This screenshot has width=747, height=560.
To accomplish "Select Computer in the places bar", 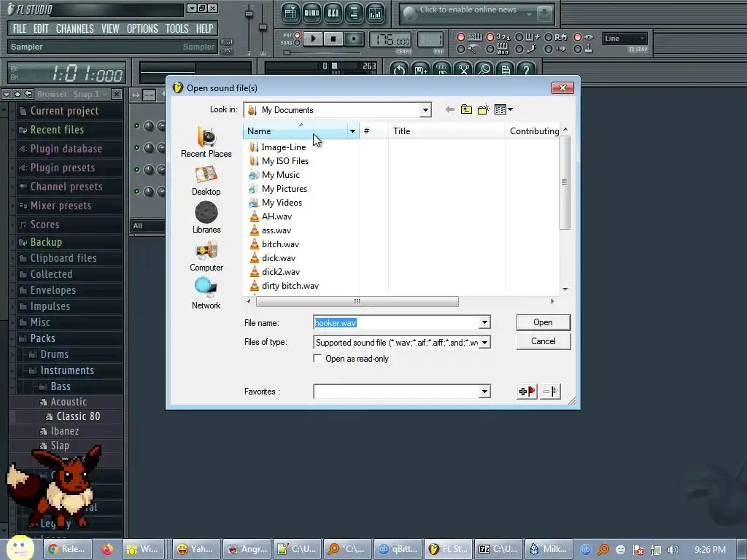I will (206, 257).
